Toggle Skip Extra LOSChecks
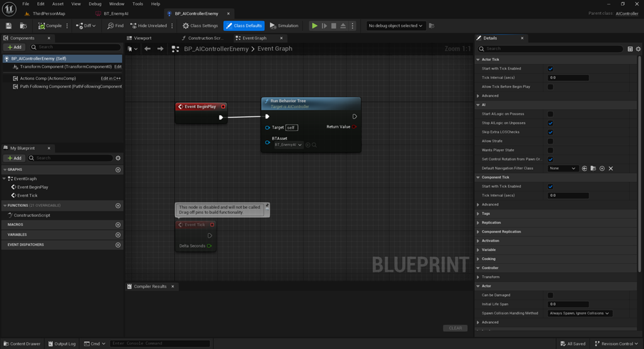 point(550,132)
